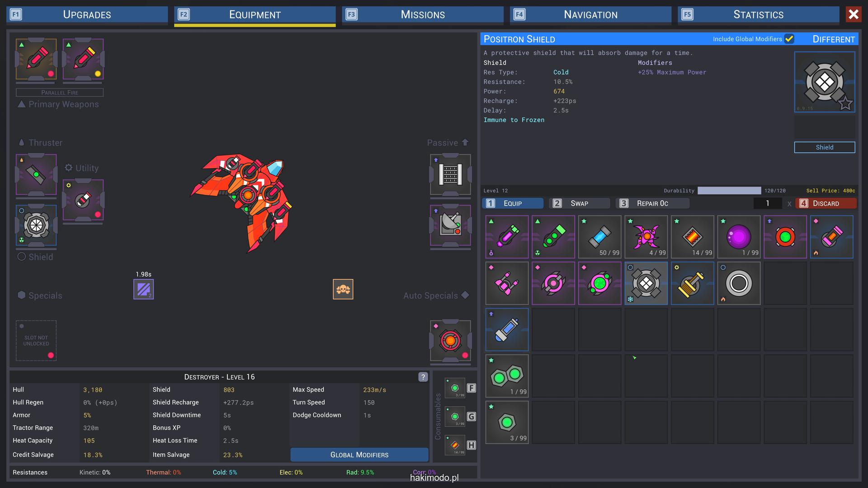Image resolution: width=868 pixels, height=488 pixels.
Task: Click the skull special ability icon
Action: click(343, 289)
